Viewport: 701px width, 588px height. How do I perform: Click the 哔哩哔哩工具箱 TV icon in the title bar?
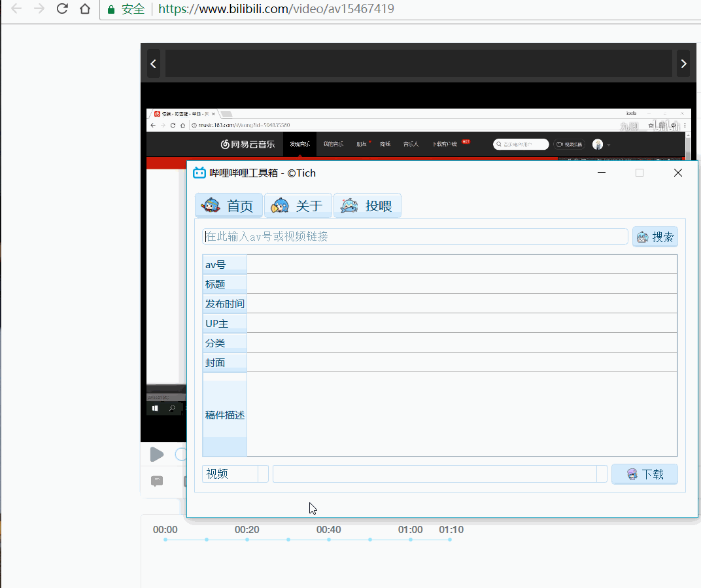click(x=199, y=173)
